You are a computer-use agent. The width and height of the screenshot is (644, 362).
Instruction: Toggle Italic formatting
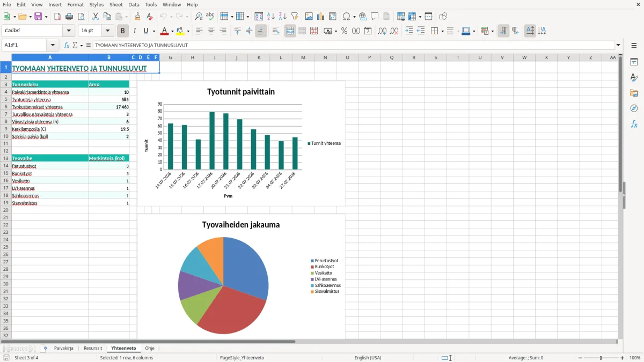tap(134, 31)
